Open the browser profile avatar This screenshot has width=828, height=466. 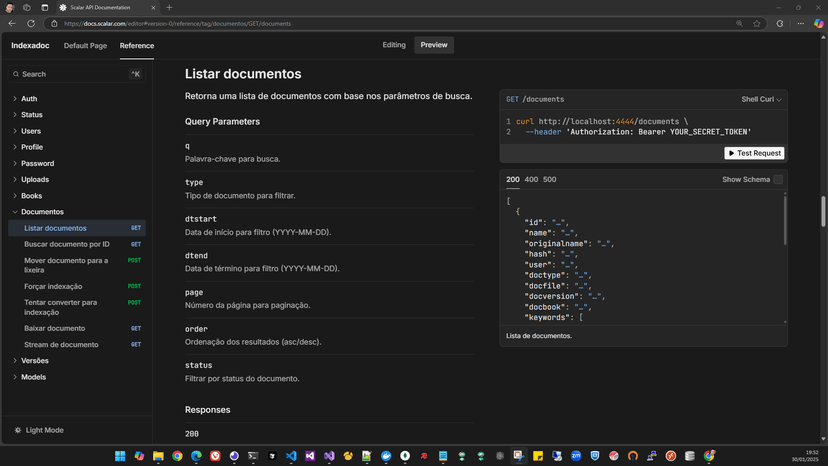[x=9, y=7]
